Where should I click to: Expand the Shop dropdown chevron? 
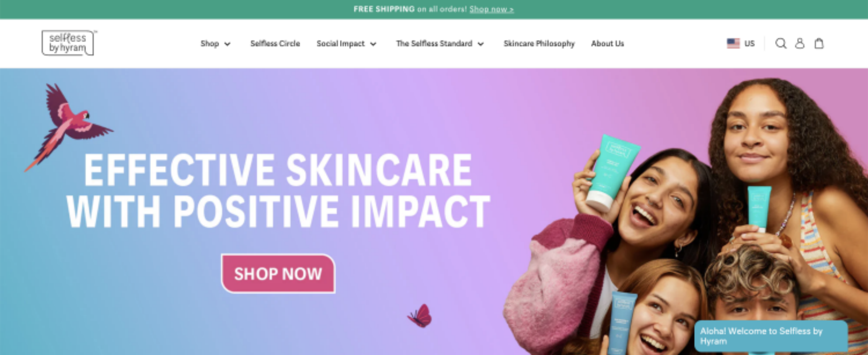tap(227, 44)
